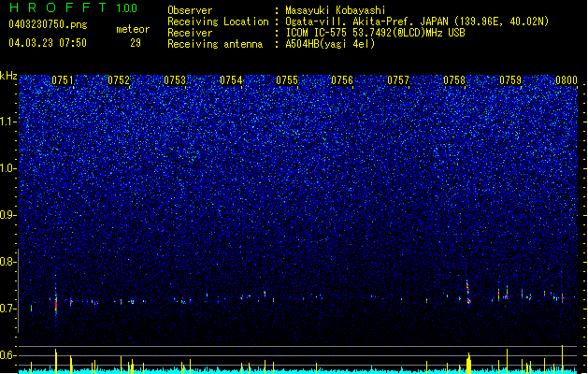Click the 0755 time marker

(x=286, y=80)
